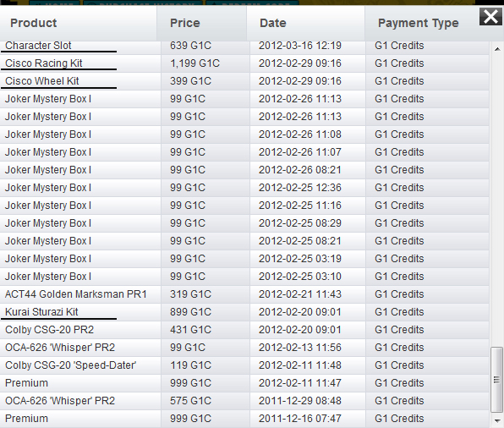
Task: Close the purchase history popup
Action: (490, 17)
